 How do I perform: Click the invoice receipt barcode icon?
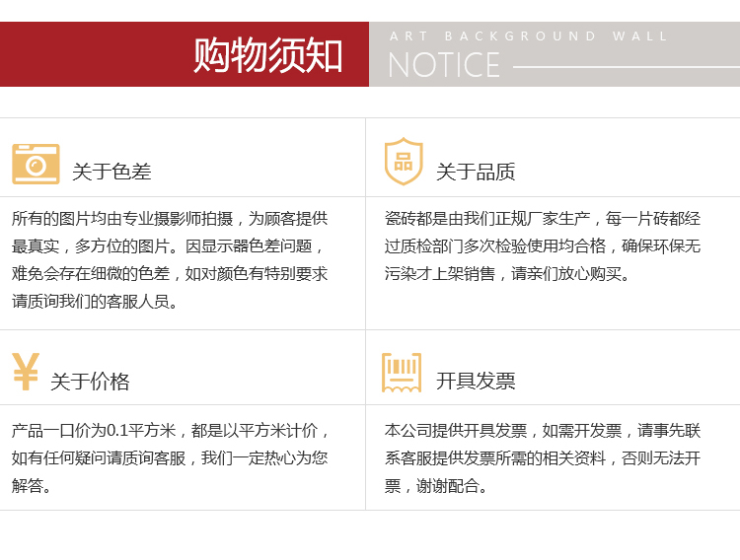[402, 373]
